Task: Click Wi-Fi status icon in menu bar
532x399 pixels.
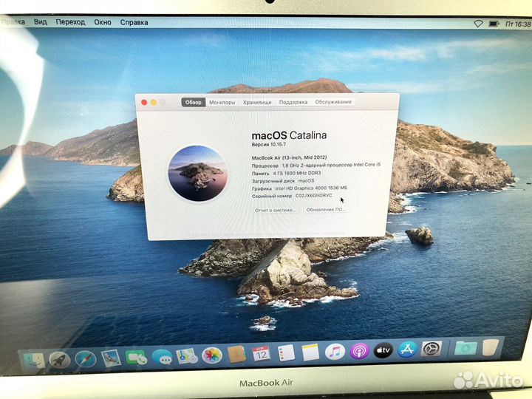Action: [478, 24]
